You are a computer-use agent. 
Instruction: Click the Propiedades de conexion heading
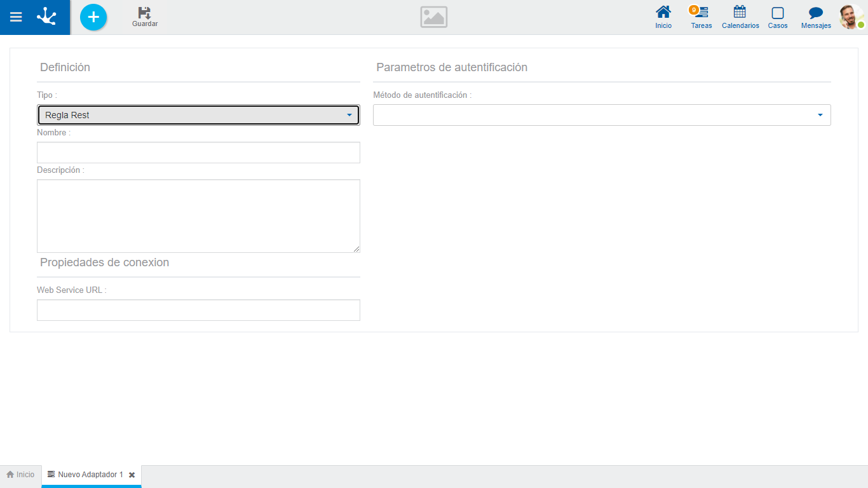[104, 262]
